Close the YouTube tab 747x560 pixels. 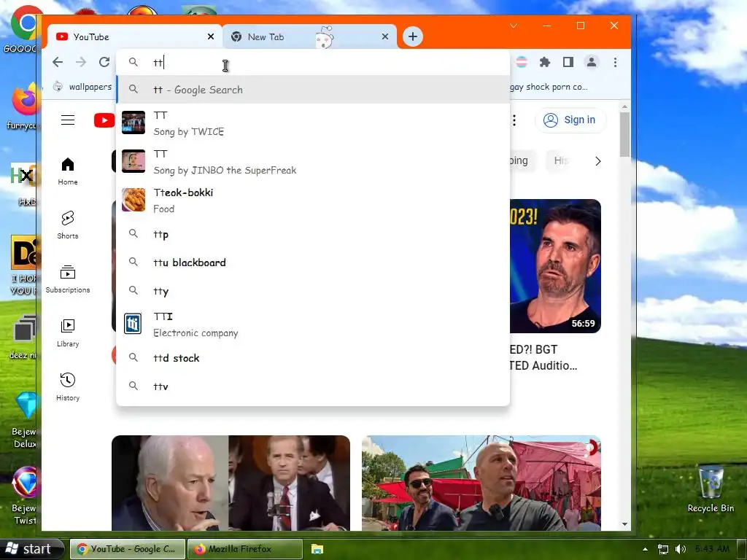point(211,36)
